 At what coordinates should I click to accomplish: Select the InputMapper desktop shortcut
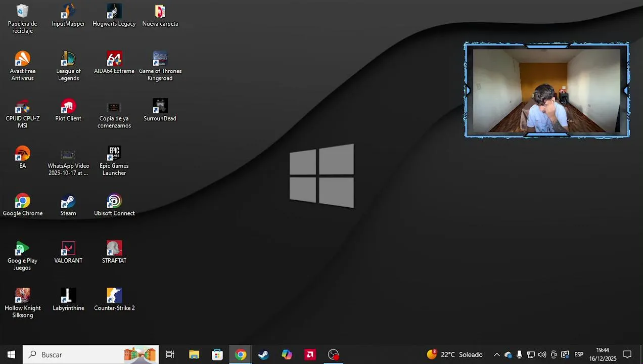click(x=68, y=15)
